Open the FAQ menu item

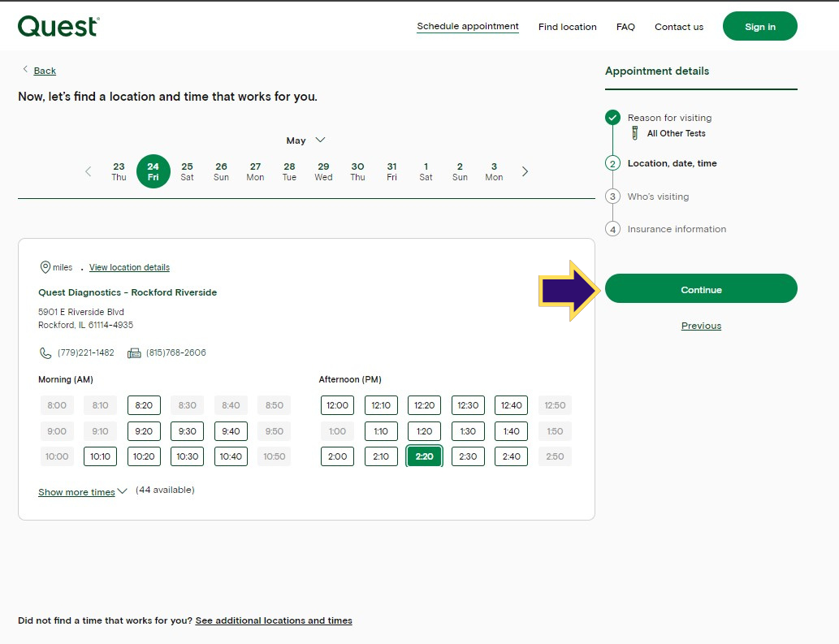pyautogui.click(x=625, y=27)
